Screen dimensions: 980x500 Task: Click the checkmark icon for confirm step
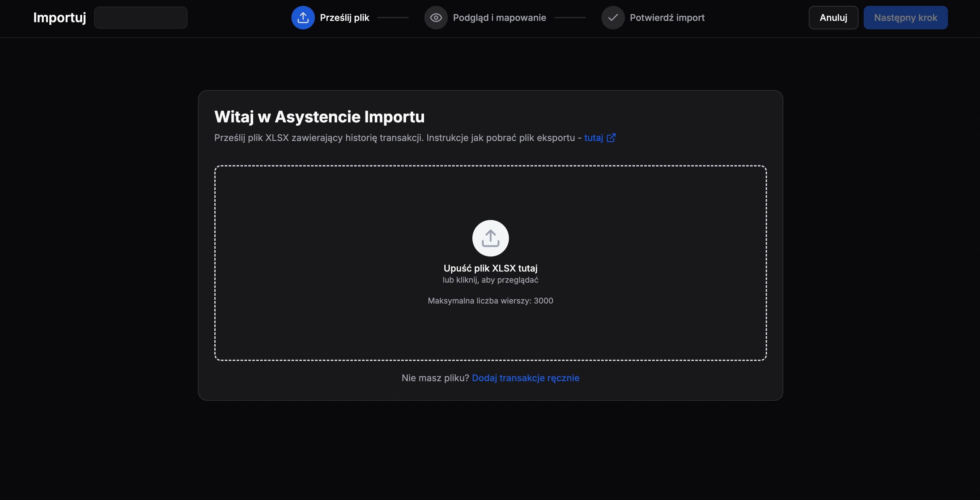point(612,18)
